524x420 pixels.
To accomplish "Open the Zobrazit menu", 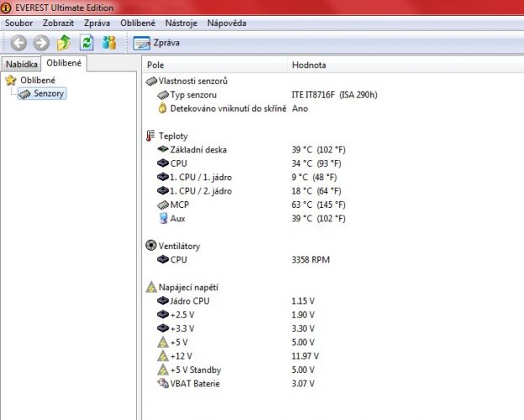I will click(x=58, y=23).
